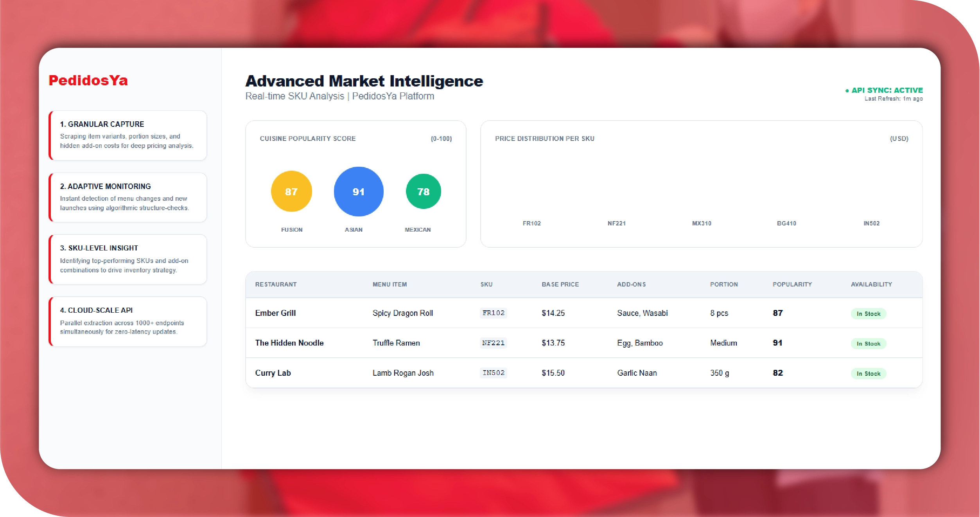Expand the Adaptive Monitoring card
The height and width of the screenshot is (517, 980).
tap(127, 197)
